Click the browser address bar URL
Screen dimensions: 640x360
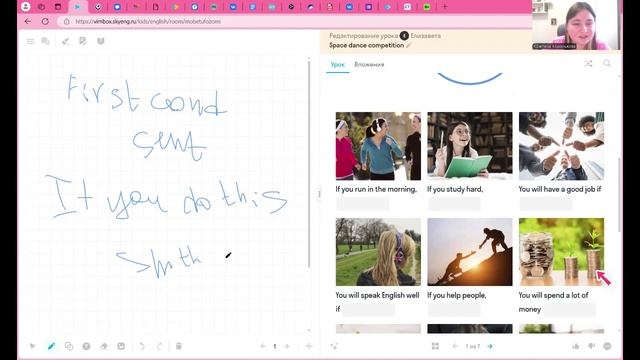pos(148,21)
